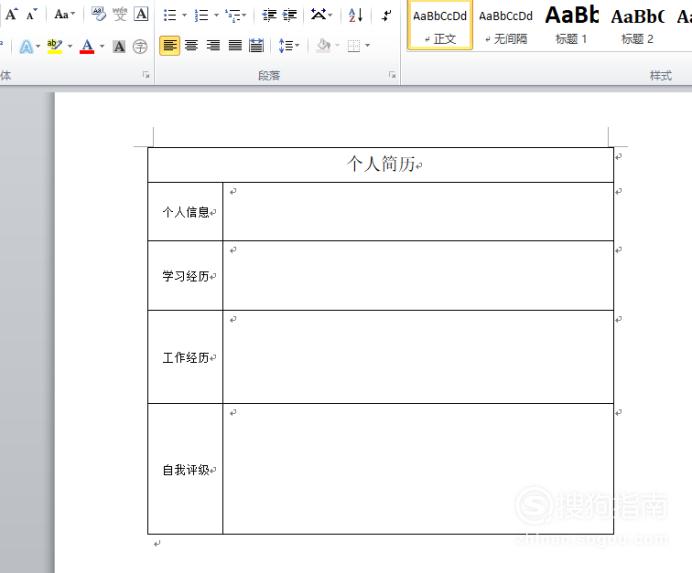Toggle Distributed alignment
Viewport: 692px width, 573px height.
point(256,45)
